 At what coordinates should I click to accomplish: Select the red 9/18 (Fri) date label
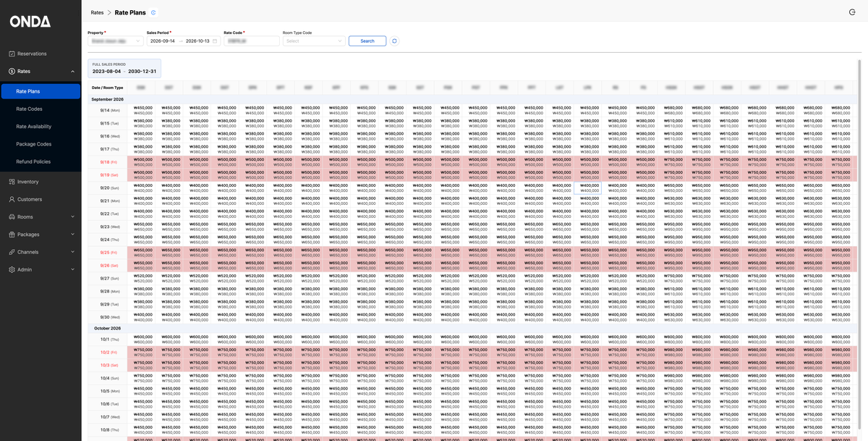(x=110, y=162)
